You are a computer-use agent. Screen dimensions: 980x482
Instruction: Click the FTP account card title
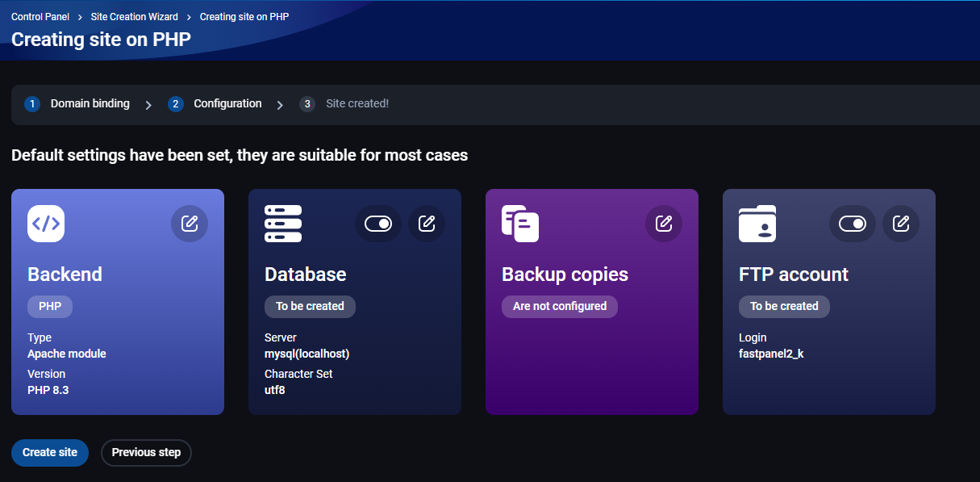pos(794,275)
